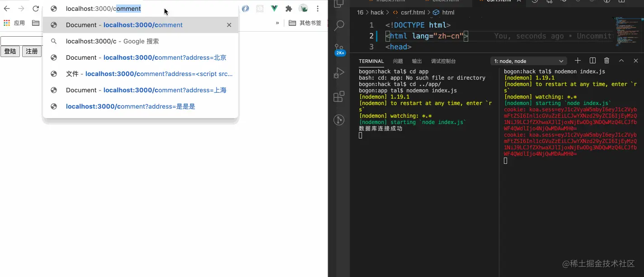Open the Chrome extensions puzzle icon
Screen dimensions: 644x277
289,9
